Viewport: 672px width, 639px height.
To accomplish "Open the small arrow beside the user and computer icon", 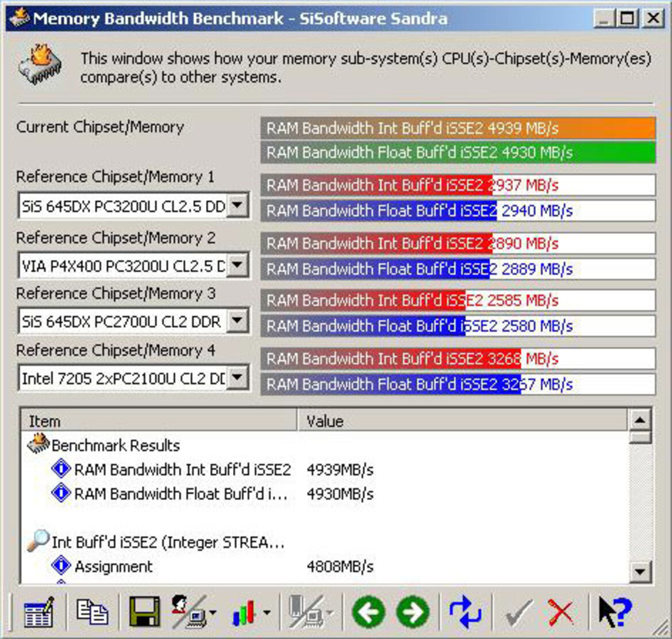I will pyautogui.click(x=213, y=613).
